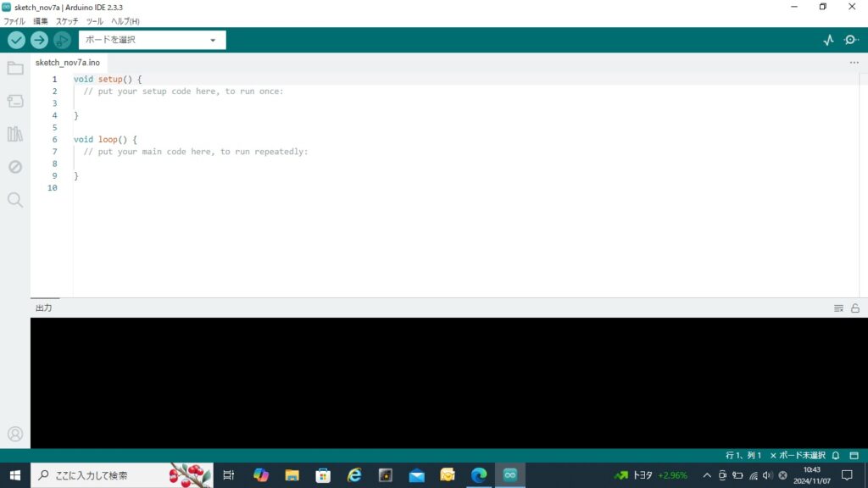Open the ヘルプ(H) menu
Viewport: 868px width, 488px height.
[x=125, y=21]
